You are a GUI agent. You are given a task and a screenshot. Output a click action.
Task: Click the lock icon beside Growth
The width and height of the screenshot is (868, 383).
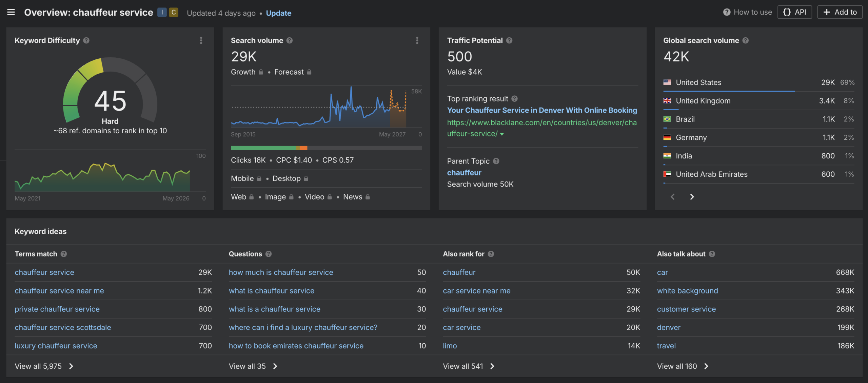pos(261,72)
